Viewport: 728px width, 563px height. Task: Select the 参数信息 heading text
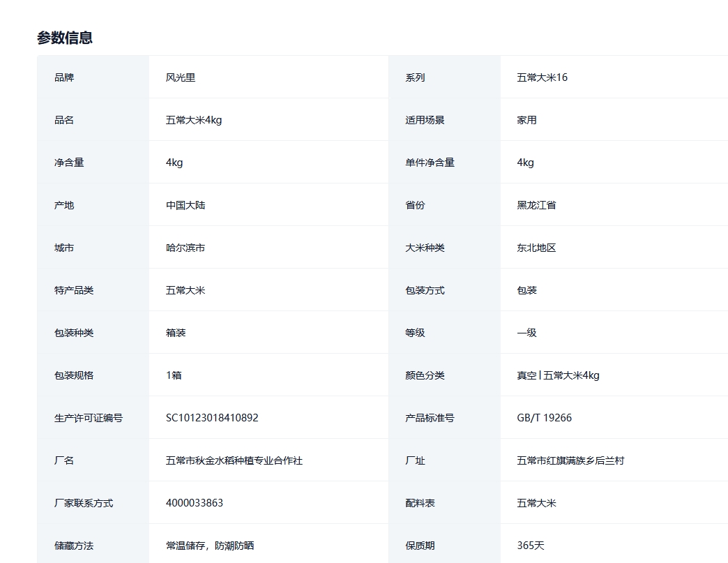point(65,38)
